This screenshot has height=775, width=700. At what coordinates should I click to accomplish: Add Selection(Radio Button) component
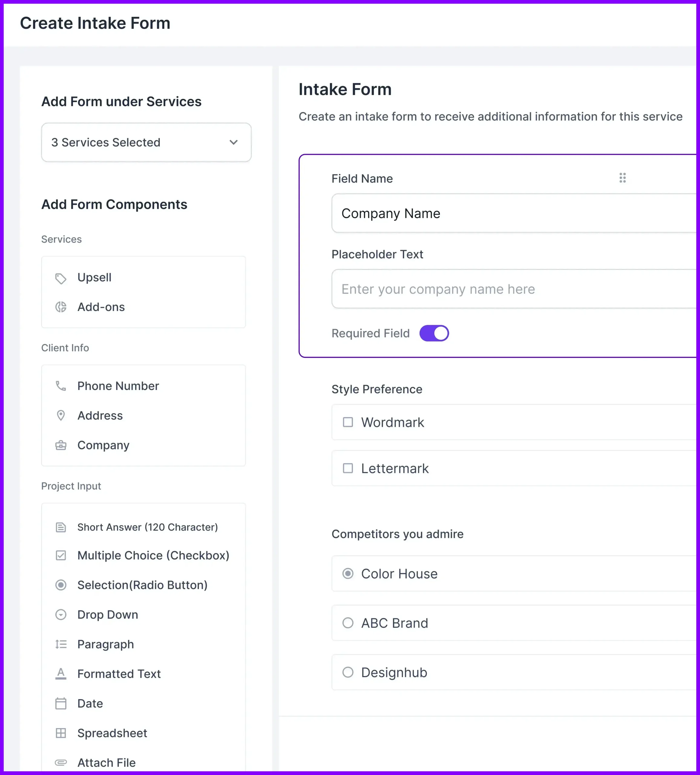coord(143,585)
